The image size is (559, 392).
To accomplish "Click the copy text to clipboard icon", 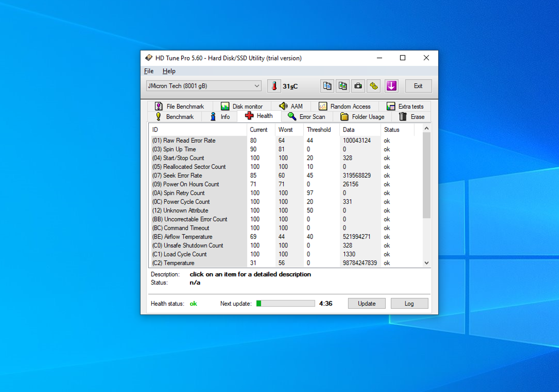I will [x=327, y=86].
